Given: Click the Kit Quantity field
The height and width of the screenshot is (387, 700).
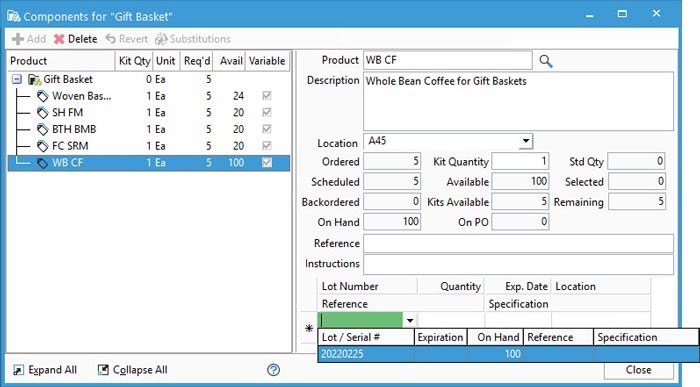Looking at the screenshot, I should click(x=520, y=161).
